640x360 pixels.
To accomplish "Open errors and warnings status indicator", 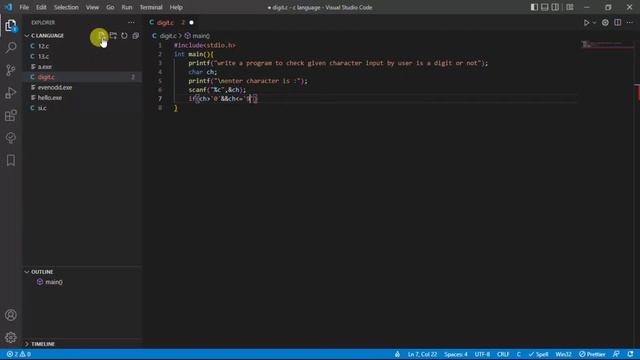I will [18, 354].
